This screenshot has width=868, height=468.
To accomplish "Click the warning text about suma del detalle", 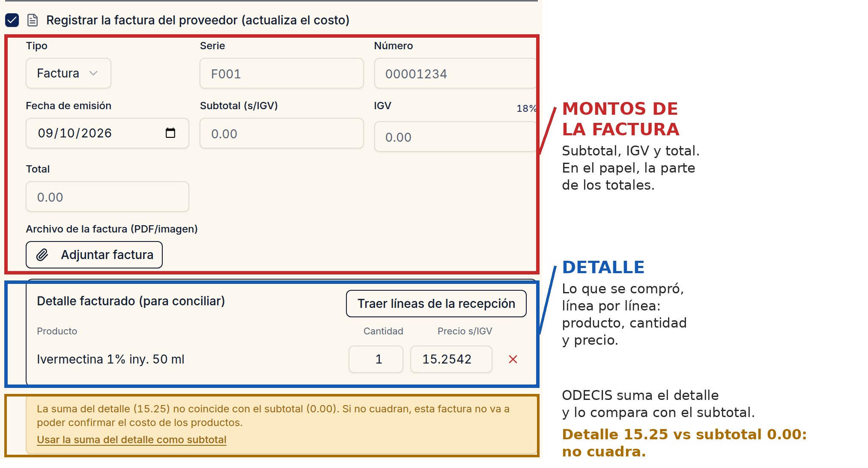I will coord(273,415).
